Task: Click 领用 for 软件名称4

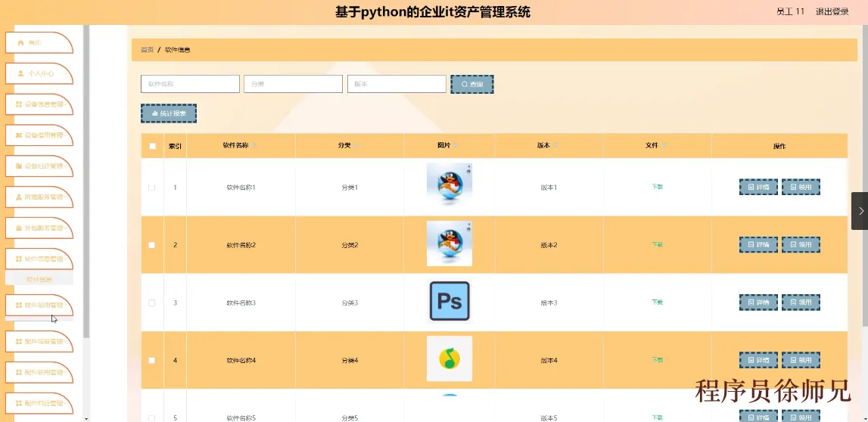Action: (x=801, y=360)
